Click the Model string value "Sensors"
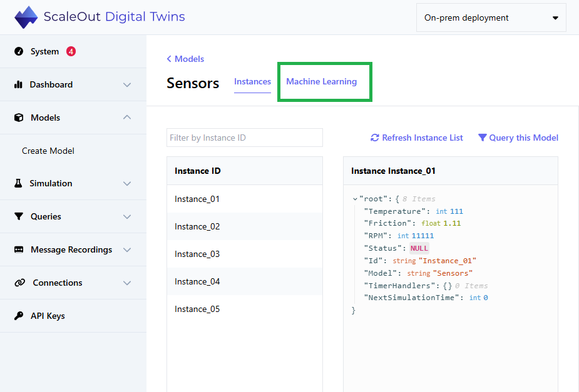This screenshot has height=392, width=579. [453, 273]
